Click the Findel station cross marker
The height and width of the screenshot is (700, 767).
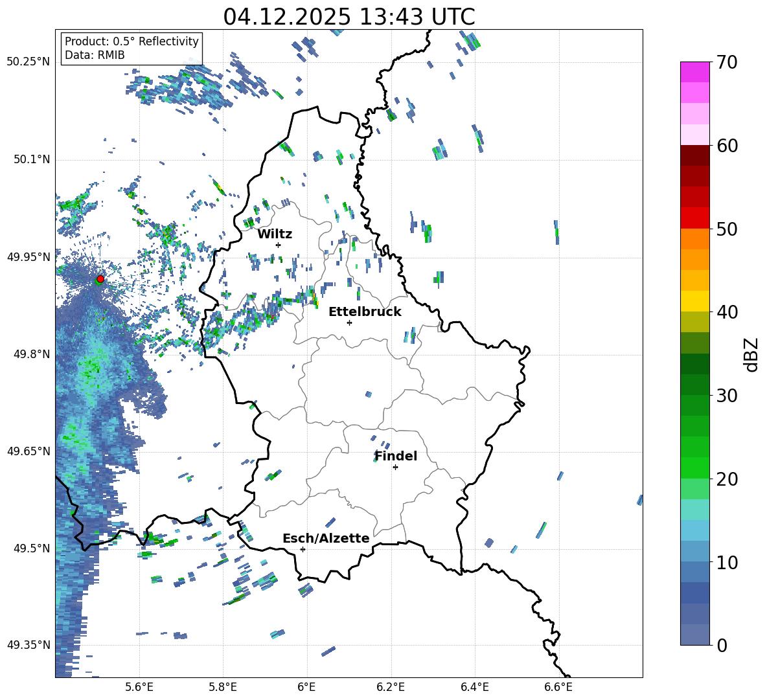point(395,468)
